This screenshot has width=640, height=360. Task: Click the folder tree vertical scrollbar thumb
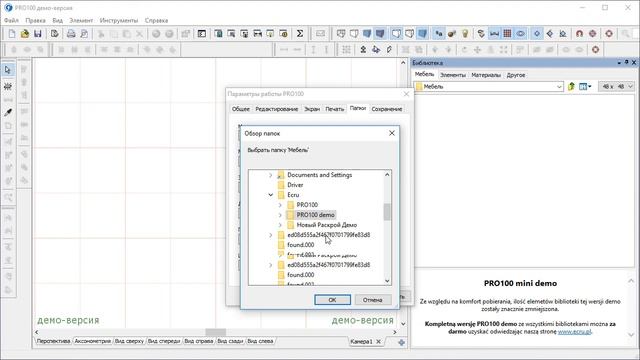click(387, 212)
